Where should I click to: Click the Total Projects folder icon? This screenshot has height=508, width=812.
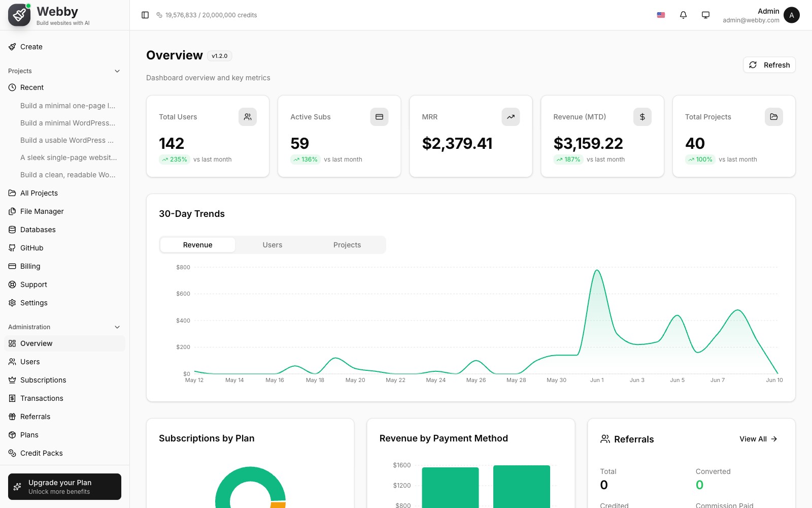point(773,117)
